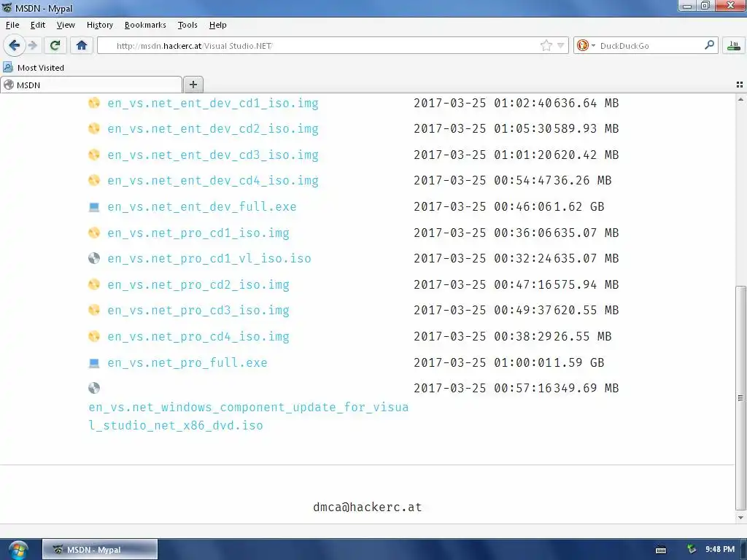Open a new tab with plus button

tap(193, 85)
